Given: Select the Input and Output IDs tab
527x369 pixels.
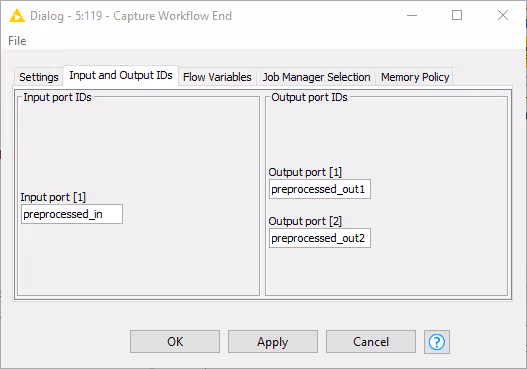Looking at the screenshot, I should tap(121, 75).
